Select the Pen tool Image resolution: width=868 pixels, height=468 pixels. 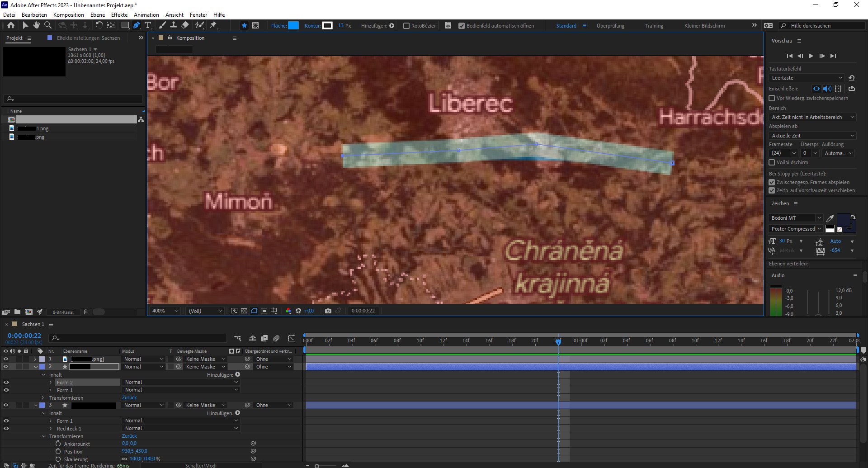[x=137, y=25]
